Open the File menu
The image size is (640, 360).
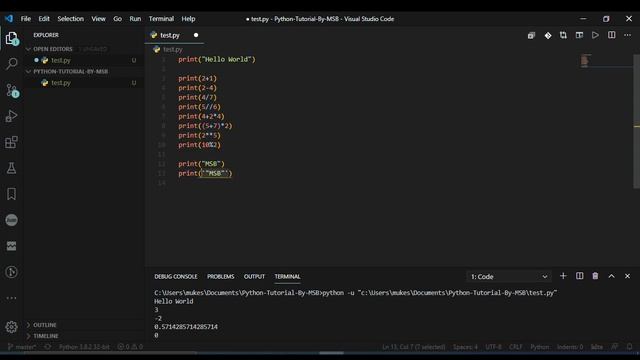pyautogui.click(x=26, y=19)
